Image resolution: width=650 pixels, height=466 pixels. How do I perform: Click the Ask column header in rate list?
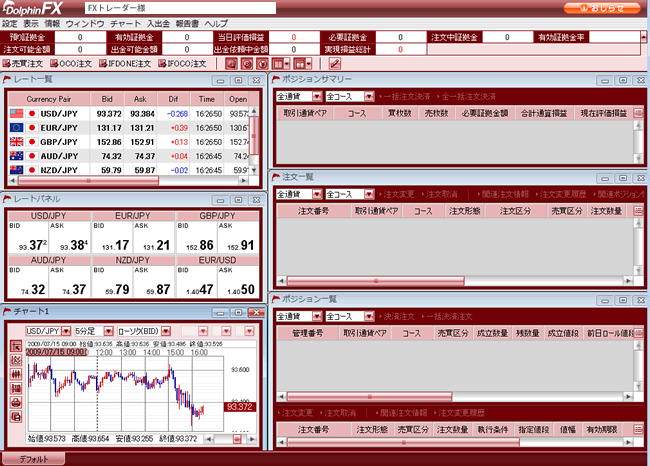coord(140,99)
